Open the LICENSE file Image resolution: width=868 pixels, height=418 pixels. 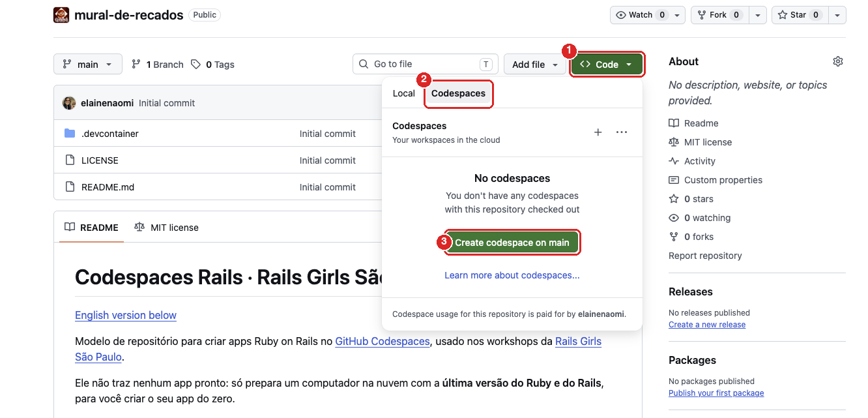tap(100, 160)
